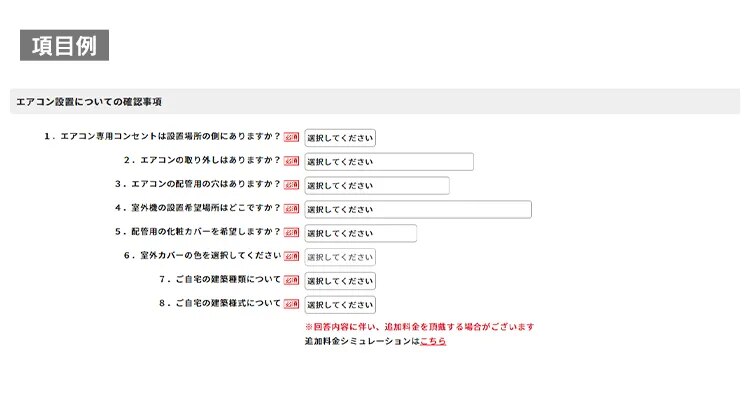Image resolution: width=750 pixels, height=400 pixels.
Task: Expand the outdoor cover color dropdown
Action: [340, 257]
